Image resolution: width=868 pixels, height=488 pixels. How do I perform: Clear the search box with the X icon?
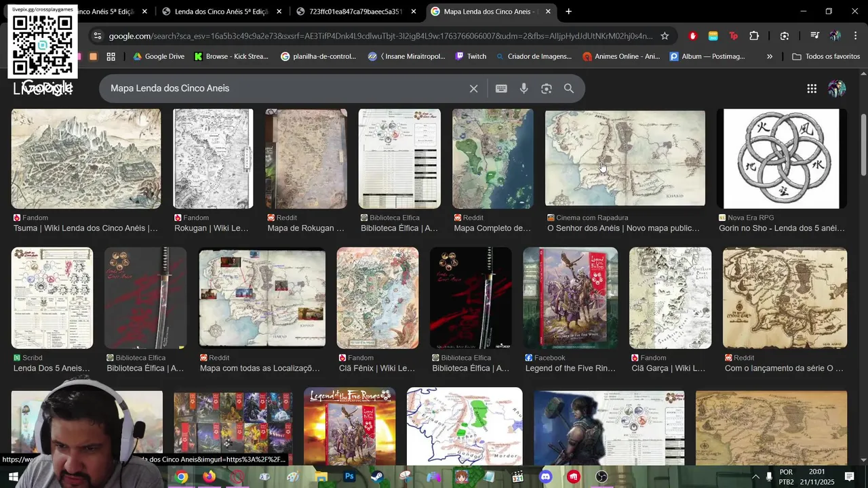coord(474,89)
